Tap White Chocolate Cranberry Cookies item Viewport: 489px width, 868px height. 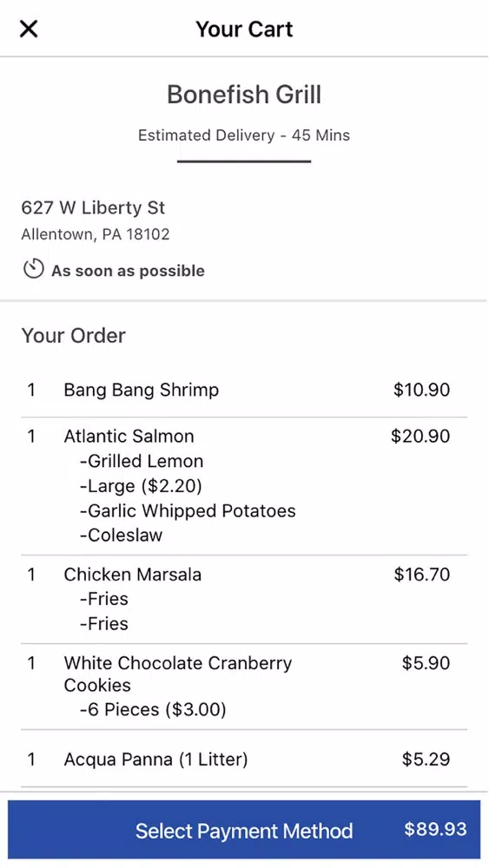[244, 687]
